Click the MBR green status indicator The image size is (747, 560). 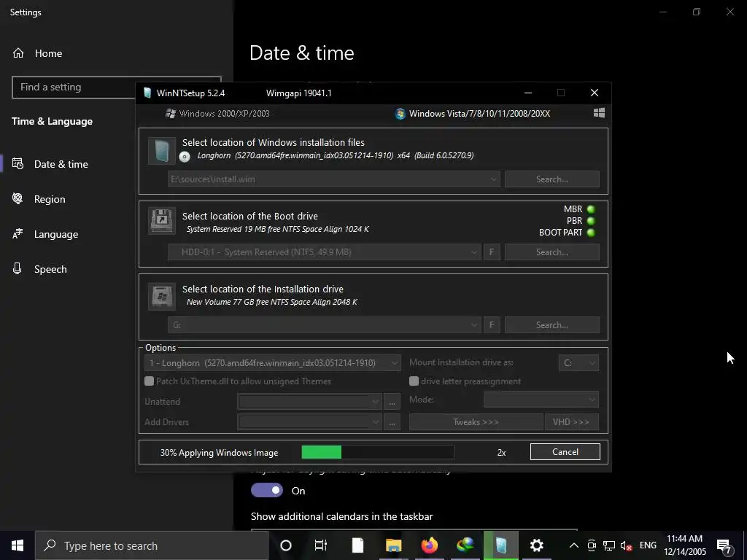pos(591,209)
